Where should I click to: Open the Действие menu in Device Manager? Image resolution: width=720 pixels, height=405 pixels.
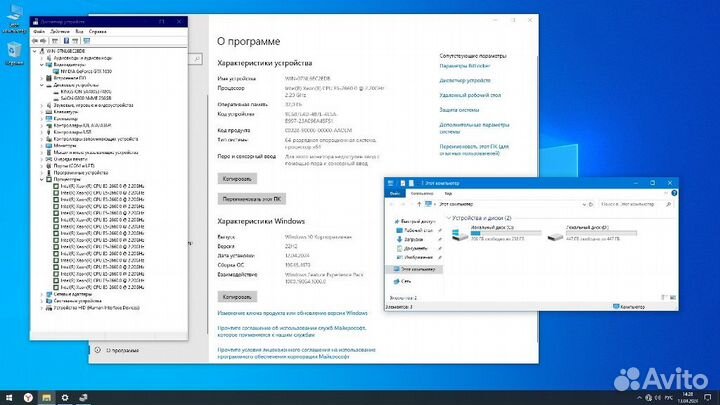(x=60, y=32)
